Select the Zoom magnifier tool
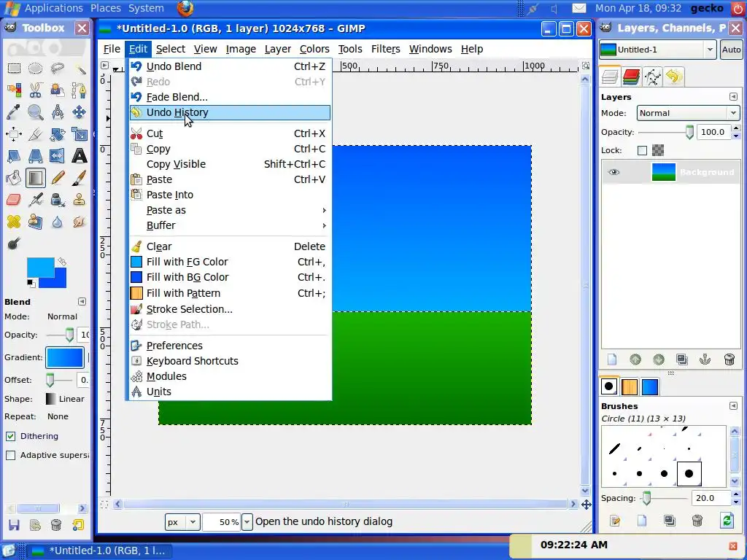The width and height of the screenshot is (747, 560). (35, 112)
